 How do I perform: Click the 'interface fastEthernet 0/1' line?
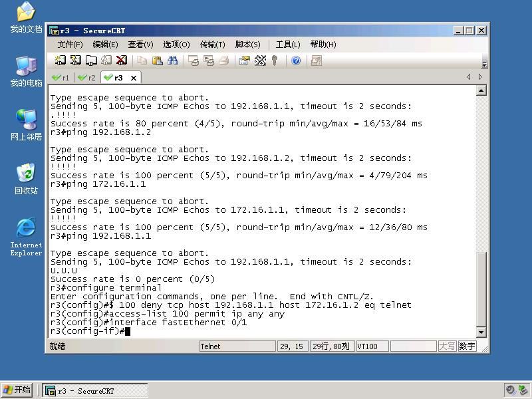pos(148,323)
